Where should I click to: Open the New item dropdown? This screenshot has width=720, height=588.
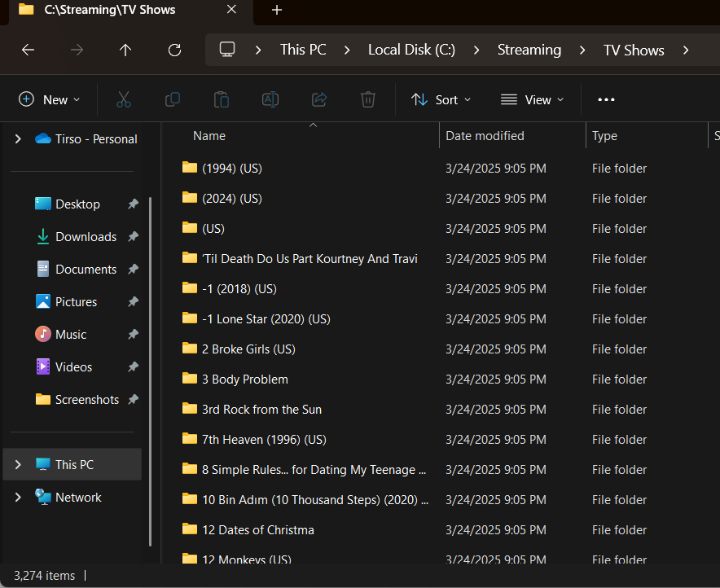coord(50,99)
